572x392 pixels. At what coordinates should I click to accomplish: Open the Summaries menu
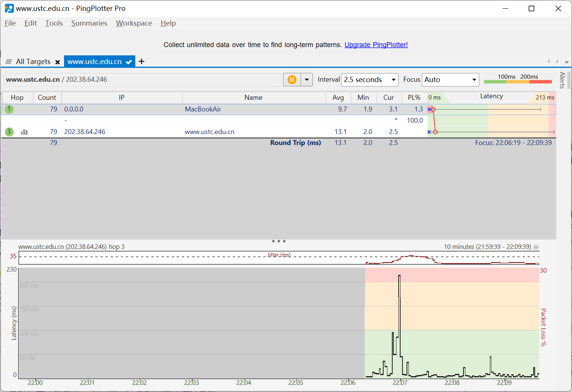(89, 23)
